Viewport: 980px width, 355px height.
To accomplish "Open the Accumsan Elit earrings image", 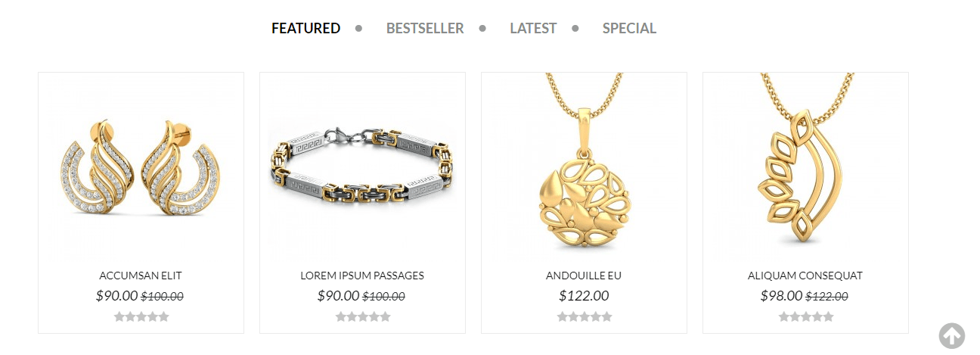I will (141, 167).
